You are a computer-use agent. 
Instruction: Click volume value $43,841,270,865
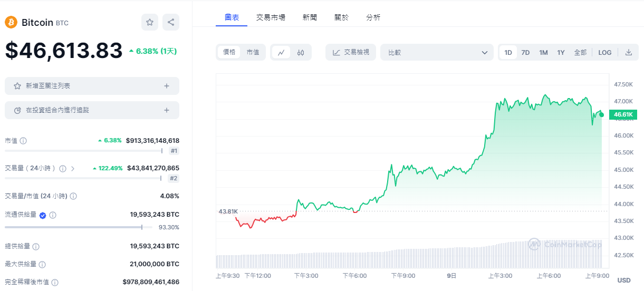tap(153, 168)
